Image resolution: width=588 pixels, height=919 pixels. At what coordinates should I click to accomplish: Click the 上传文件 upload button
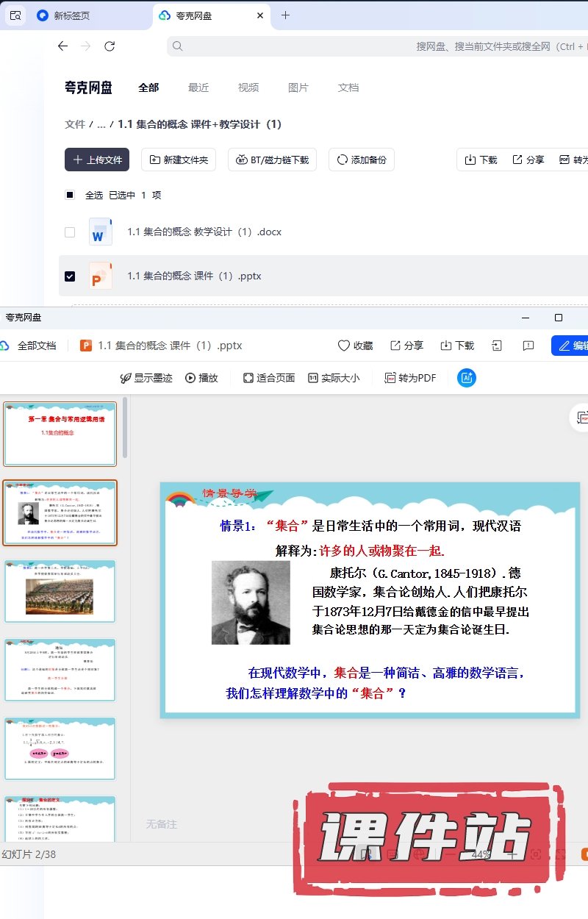97,160
